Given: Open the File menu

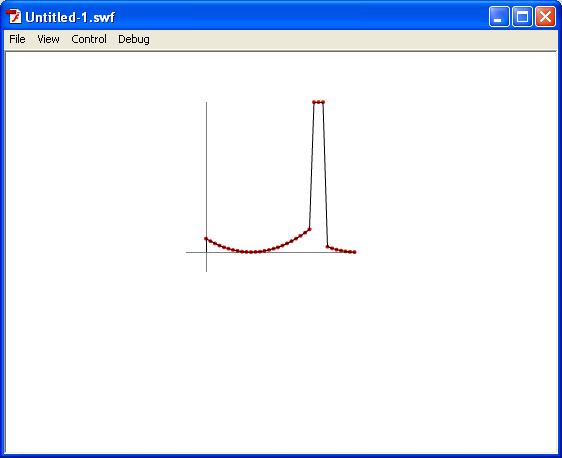Looking at the screenshot, I should tap(17, 39).
